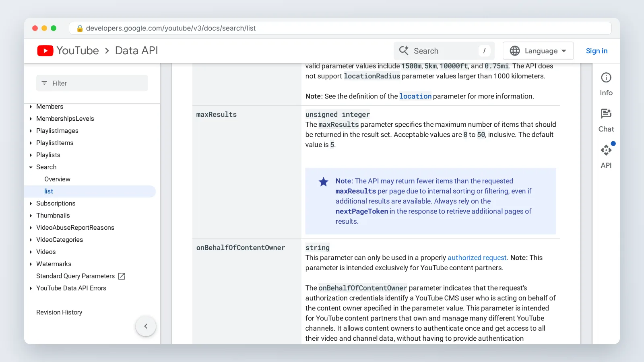Image resolution: width=644 pixels, height=362 pixels.
Task: Expand the Videos section
Action: [x=31, y=252]
